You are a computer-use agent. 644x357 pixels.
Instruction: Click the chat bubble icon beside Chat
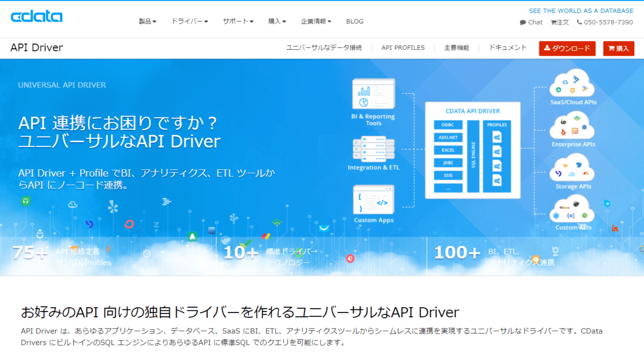[x=523, y=23]
